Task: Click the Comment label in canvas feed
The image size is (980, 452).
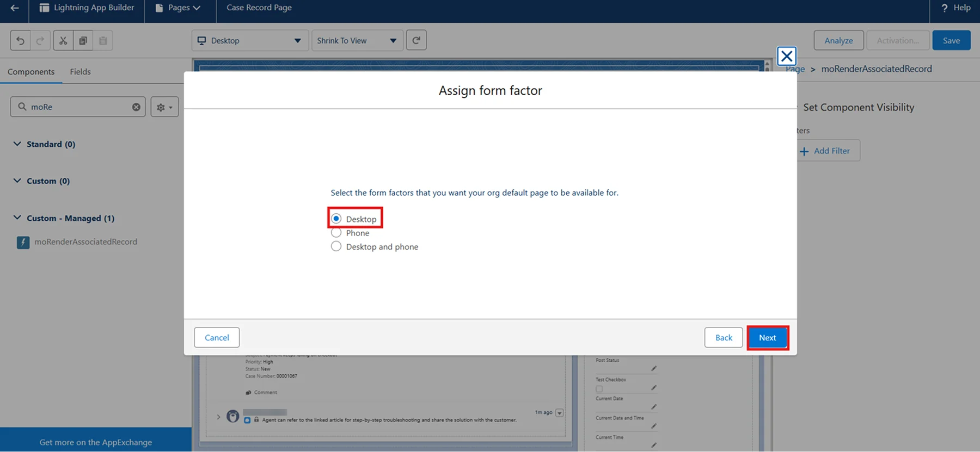Action: [x=265, y=392]
